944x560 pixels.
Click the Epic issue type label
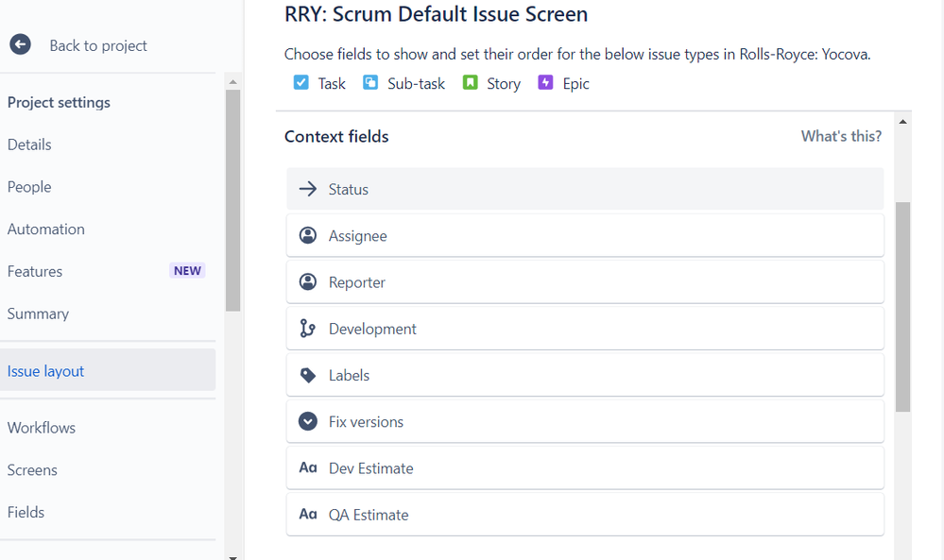point(575,84)
